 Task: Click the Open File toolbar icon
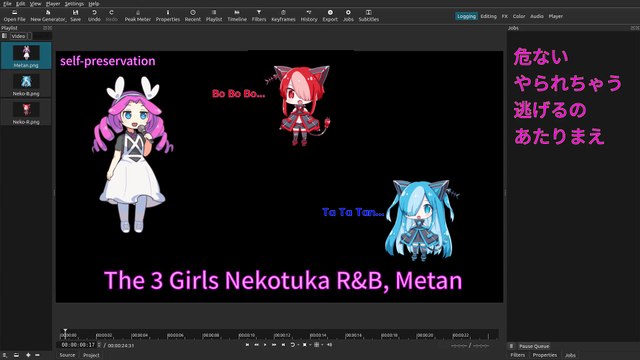point(14,16)
